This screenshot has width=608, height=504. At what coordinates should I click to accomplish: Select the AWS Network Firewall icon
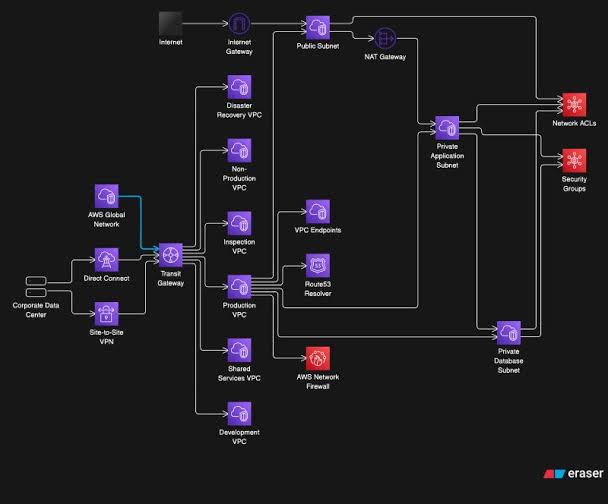(x=318, y=359)
